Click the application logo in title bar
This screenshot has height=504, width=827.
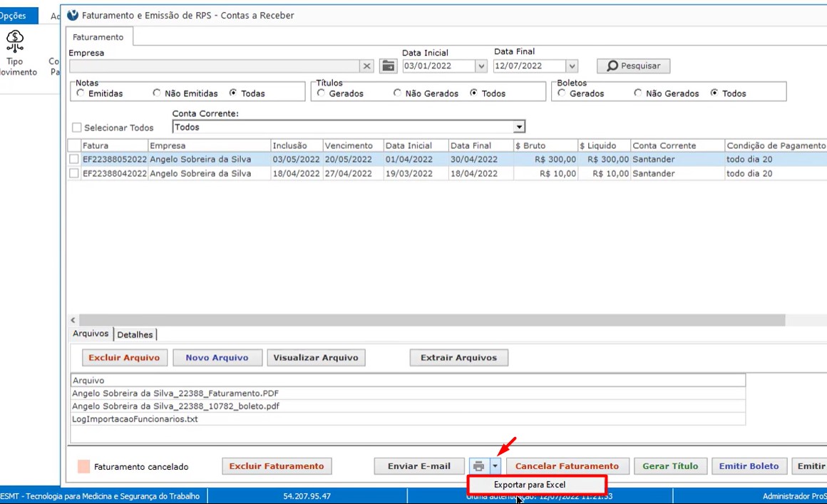coord(73,15)
